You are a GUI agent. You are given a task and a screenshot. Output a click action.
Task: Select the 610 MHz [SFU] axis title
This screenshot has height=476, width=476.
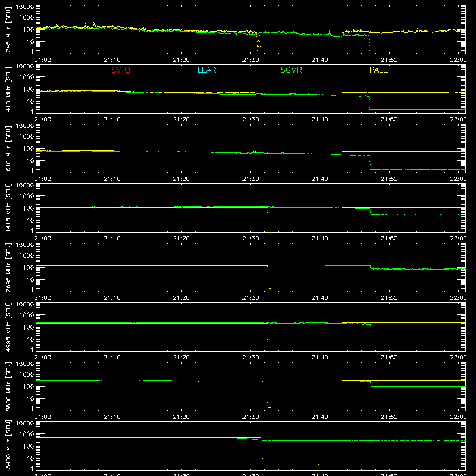[8, 149]
